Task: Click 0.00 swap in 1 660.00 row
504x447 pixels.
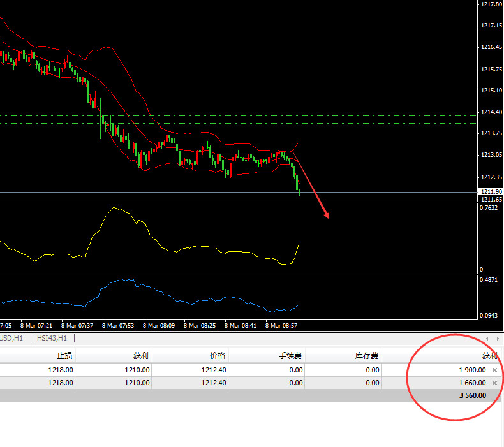Action: coord(372,383)
